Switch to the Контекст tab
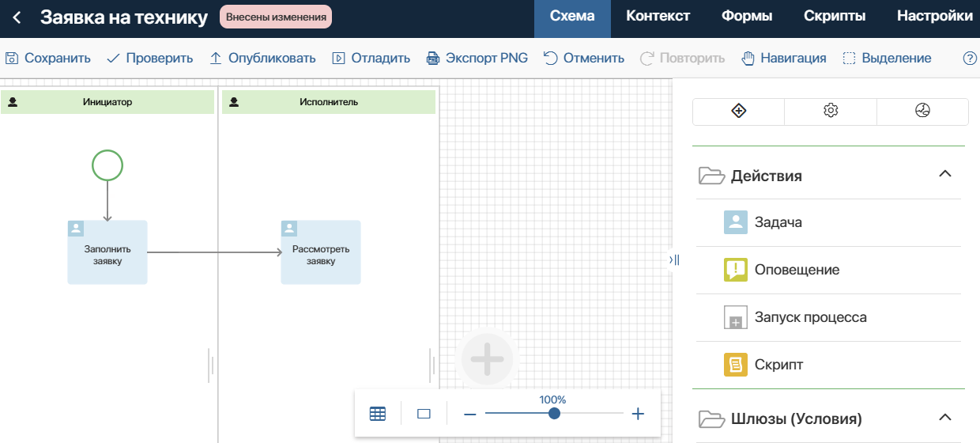 [658, 17]
